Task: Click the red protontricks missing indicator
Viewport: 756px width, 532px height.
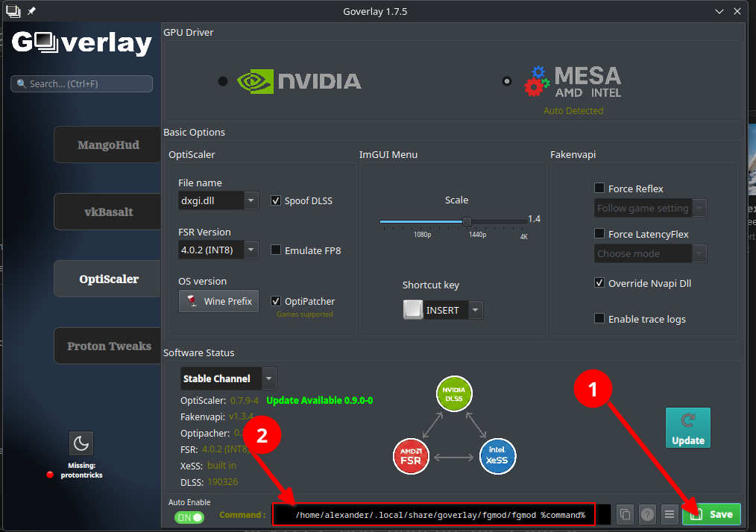Action: (x=50, y=475)
